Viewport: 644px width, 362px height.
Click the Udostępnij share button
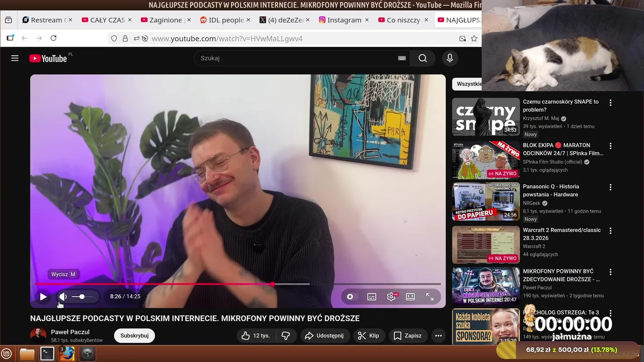coord(325,335)
